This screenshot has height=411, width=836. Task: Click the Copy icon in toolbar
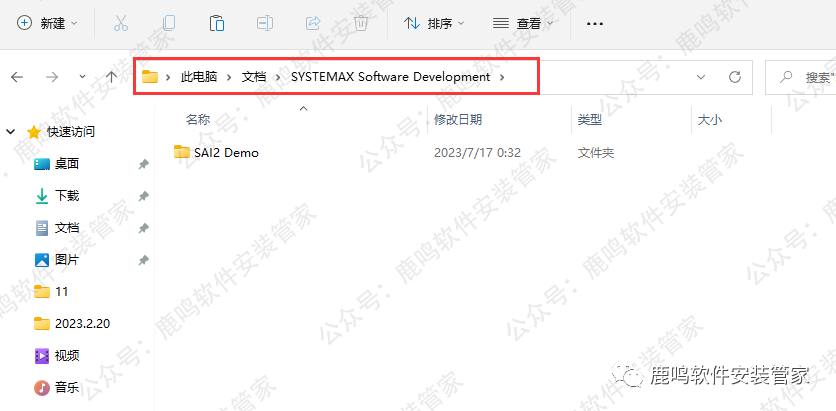pyautogui.click(x=169, y=22)
